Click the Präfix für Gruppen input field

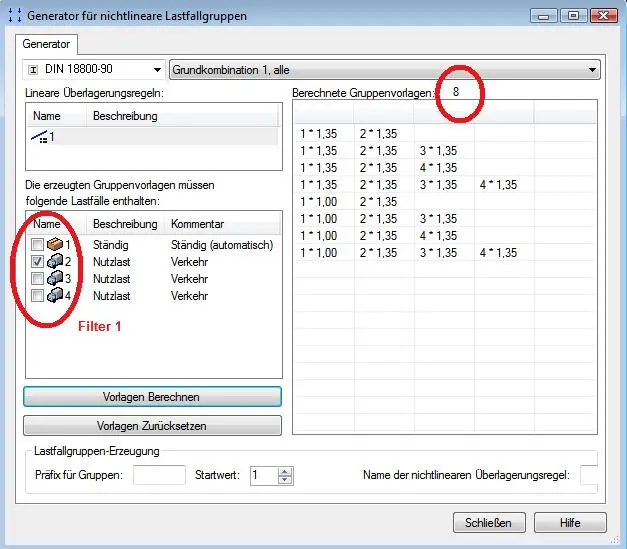(x=159, y=475)
